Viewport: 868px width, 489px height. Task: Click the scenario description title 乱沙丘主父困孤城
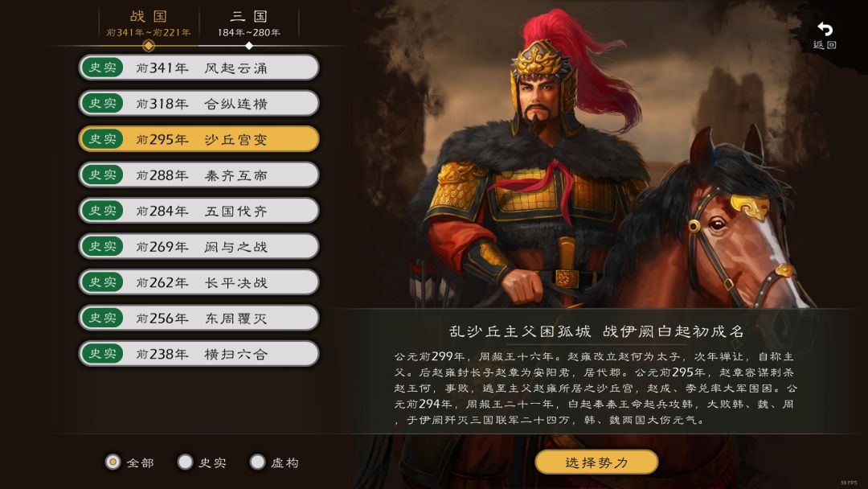pyautogui.click(x=520, y=331)
